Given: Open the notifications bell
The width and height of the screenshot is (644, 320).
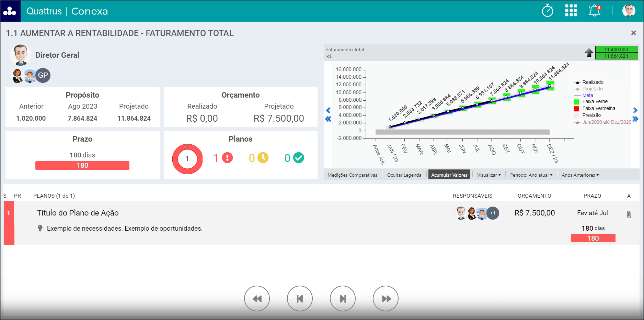Looking at the screenshot, I should tap(594, 11).
